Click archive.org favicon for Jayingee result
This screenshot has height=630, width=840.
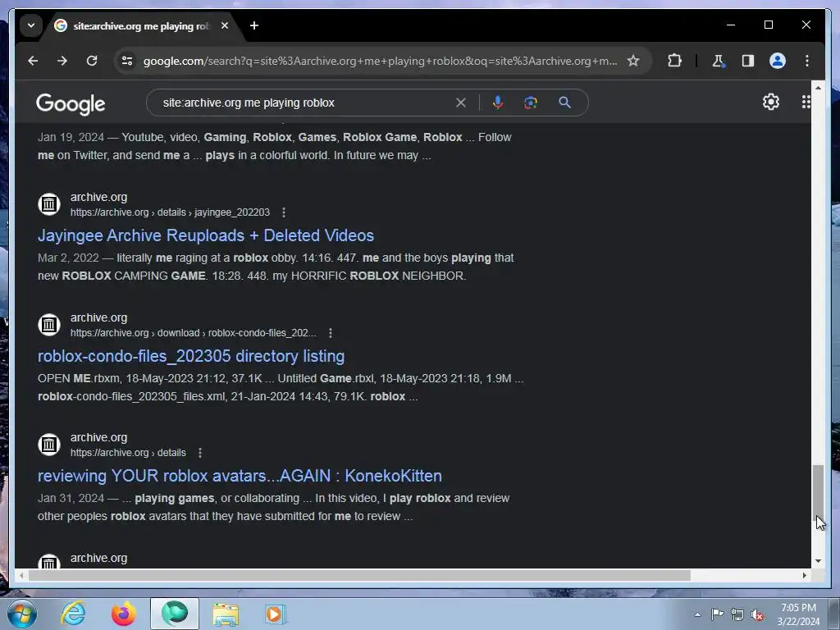[49, 204]
